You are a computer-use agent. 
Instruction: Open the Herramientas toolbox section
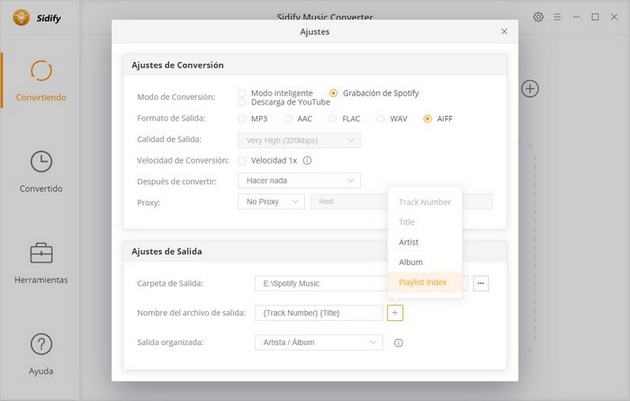pyautogui.click(x=41, y=263)
